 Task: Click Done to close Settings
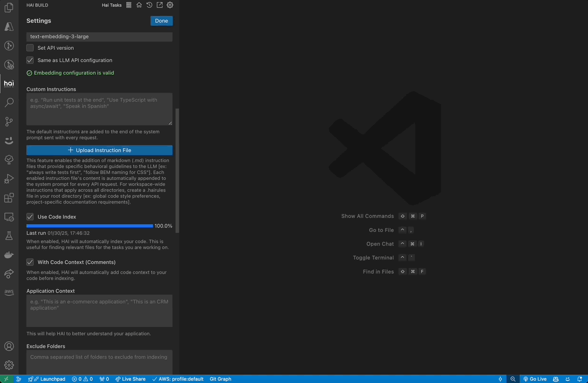tap(161, 21)
